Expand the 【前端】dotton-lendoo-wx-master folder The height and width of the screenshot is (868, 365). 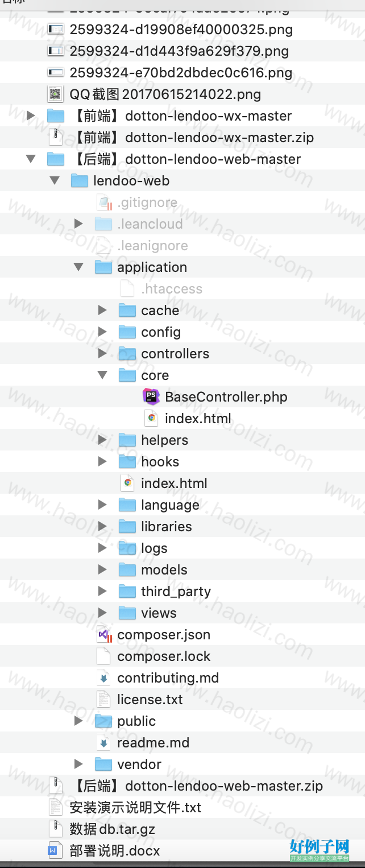31,115
